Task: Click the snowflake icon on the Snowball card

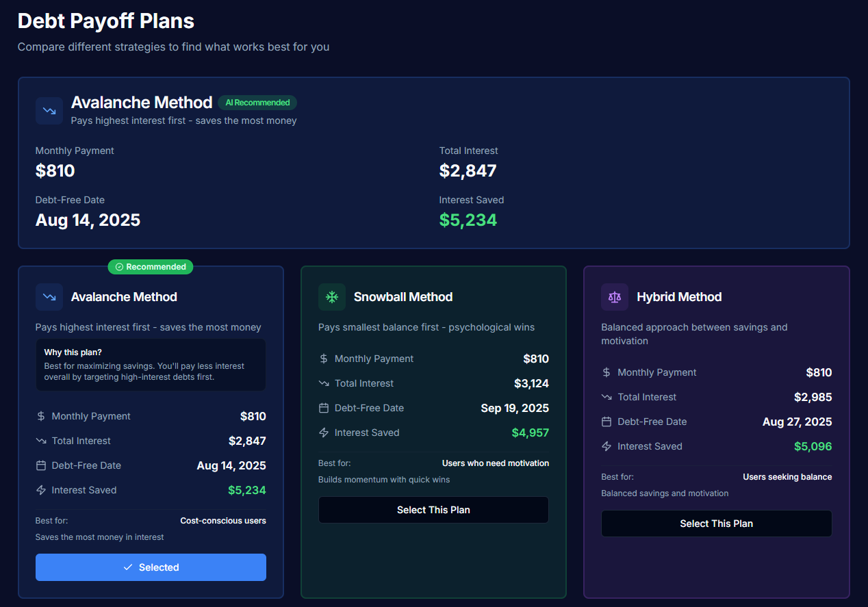Action: [x=331, y=296]
